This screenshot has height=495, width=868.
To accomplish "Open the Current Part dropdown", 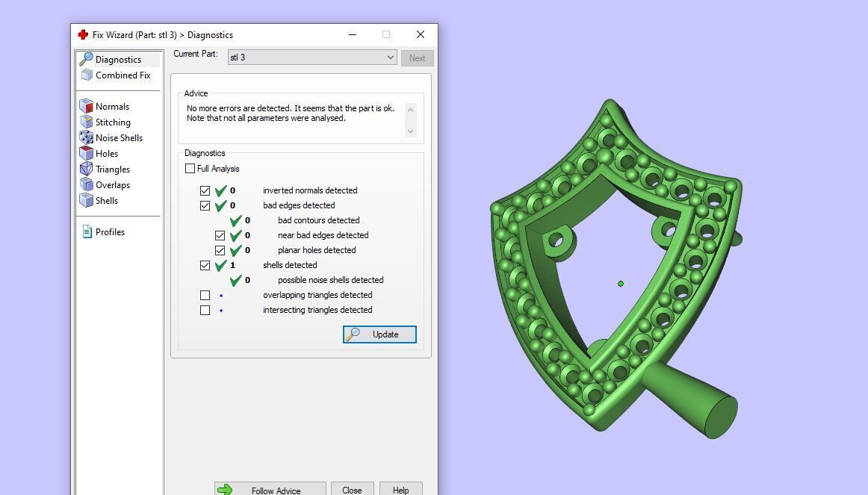I will pyautogui.click(x=312, y=57).
